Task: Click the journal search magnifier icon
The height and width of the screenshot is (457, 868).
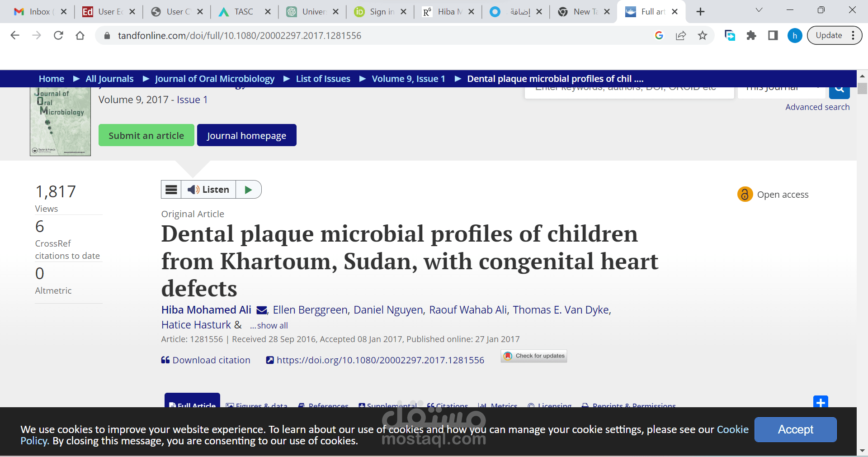Action: click(839, 89)
